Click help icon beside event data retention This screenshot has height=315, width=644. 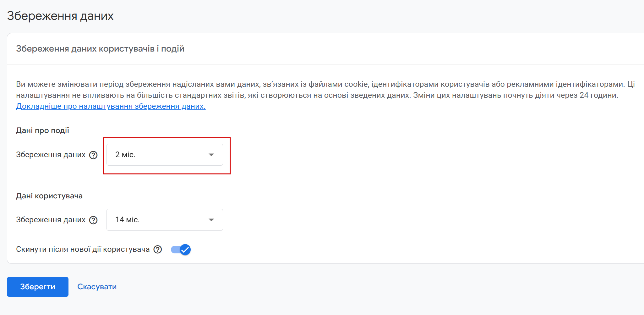(x=93, y=155)
